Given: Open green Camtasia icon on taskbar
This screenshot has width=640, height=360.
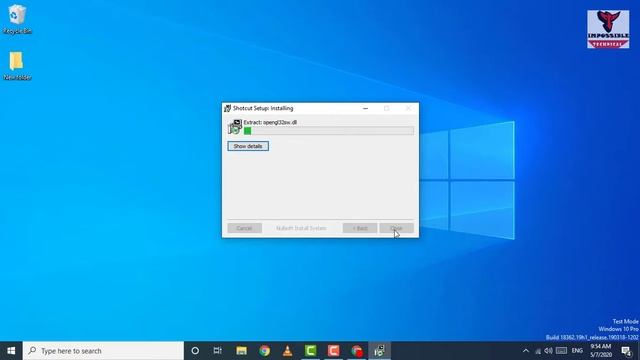Looking at the screenshot, I should coord(311,351).
